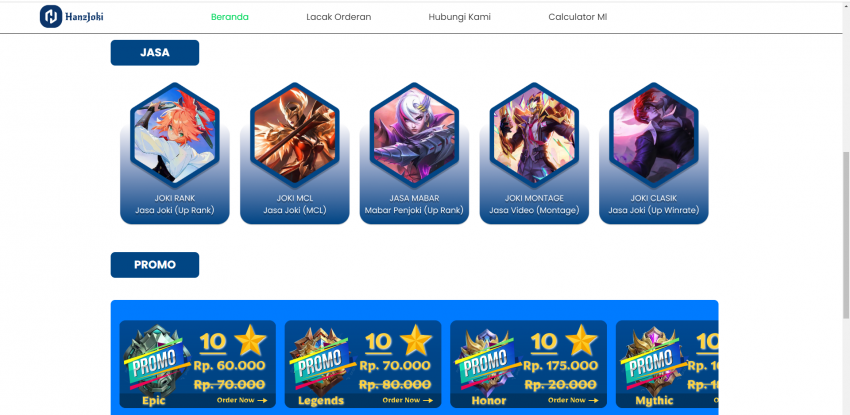The image size is (850, 415).
Task: Open the Joki Montage hexagon icon
Action: pos(534,135)
